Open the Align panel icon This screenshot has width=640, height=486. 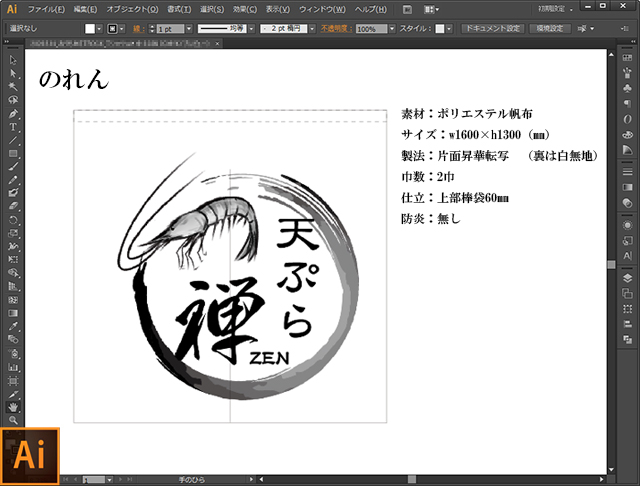point(627,324)
